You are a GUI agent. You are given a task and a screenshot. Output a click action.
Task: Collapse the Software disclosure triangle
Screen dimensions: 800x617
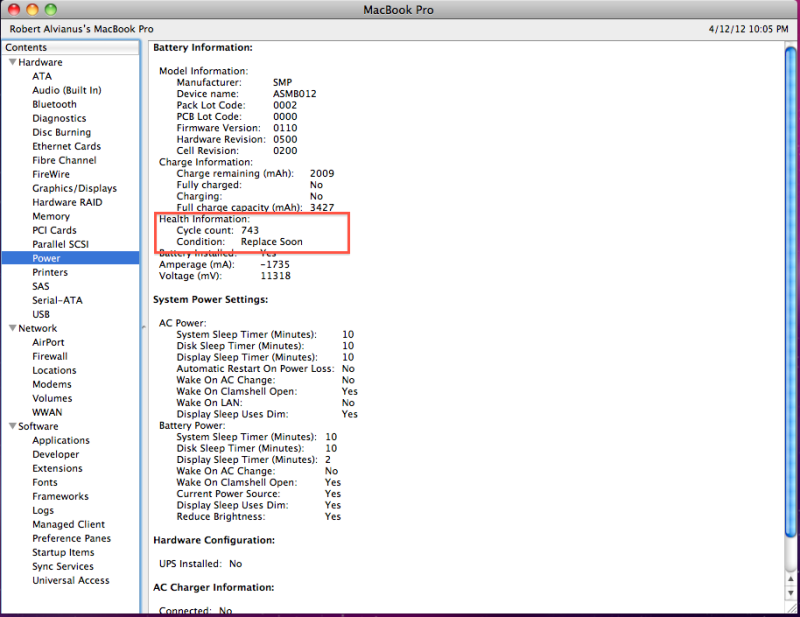click(12, 426)
